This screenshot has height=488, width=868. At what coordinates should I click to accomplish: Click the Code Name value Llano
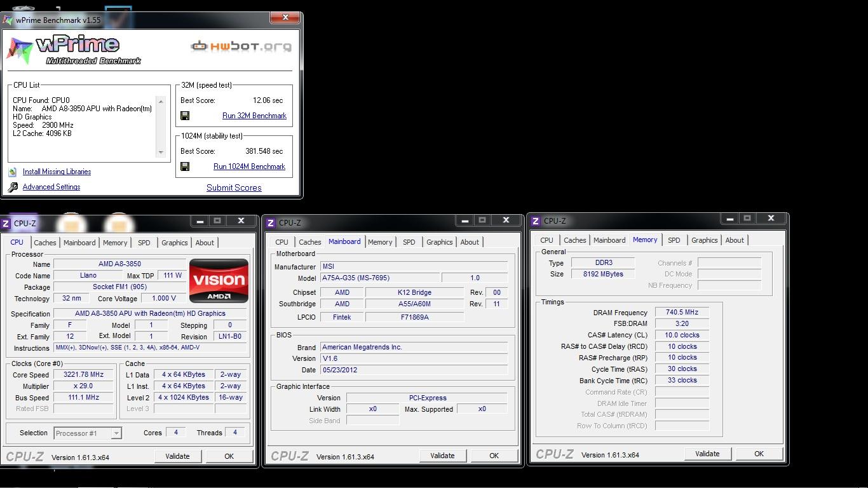(x=88, y=275)
